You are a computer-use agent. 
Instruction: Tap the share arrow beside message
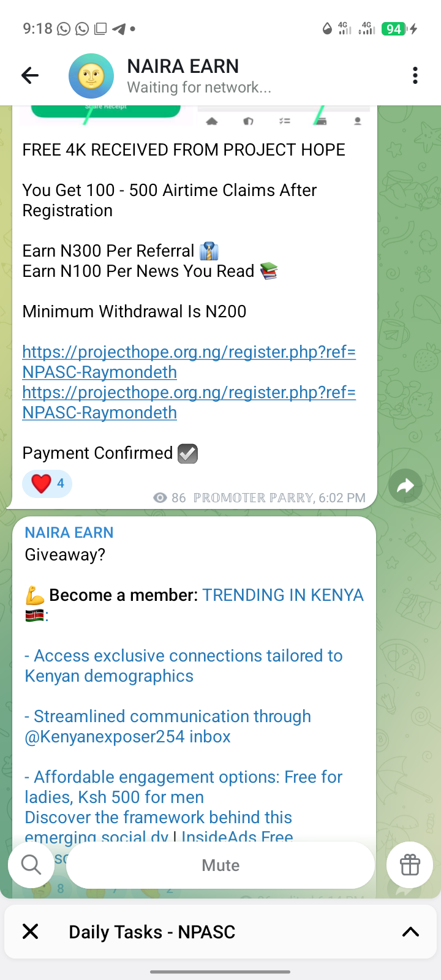405,486
